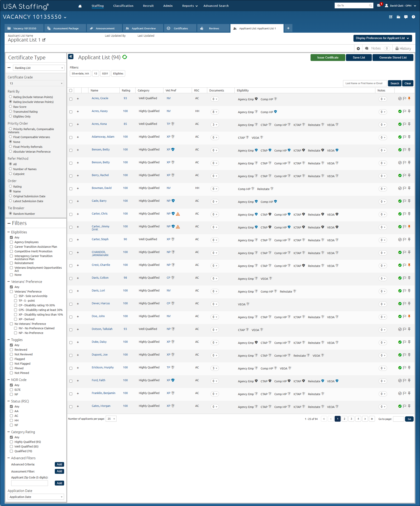Screen dimensions: 420x506
Task: Click the applicant name search field
Action: [365, 83]
